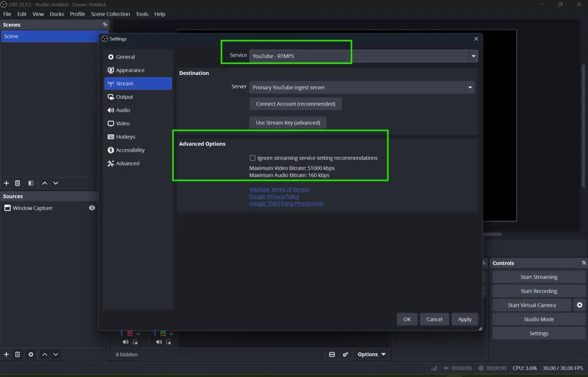The width and height of the screenshot is (588, 377).
Task: Open scene filters icon in Scenes toolbar
Action: click(x=31, y=183)
